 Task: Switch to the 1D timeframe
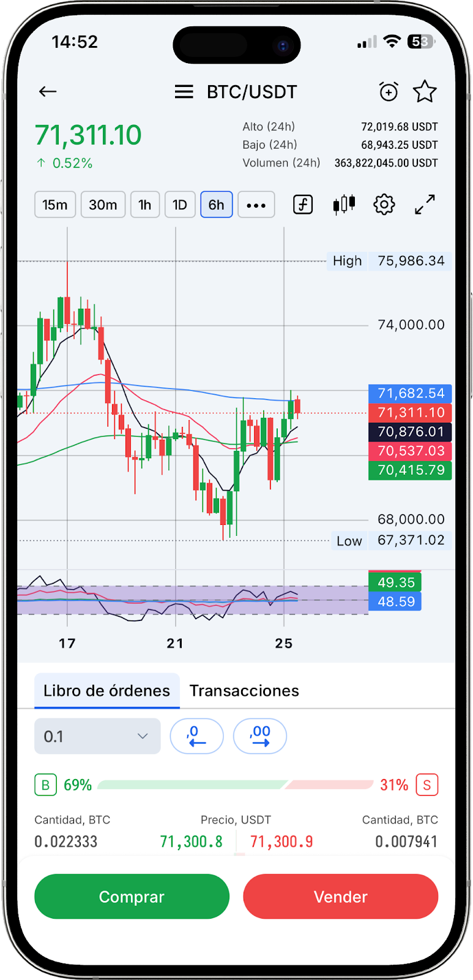click(x=179, y=205)
